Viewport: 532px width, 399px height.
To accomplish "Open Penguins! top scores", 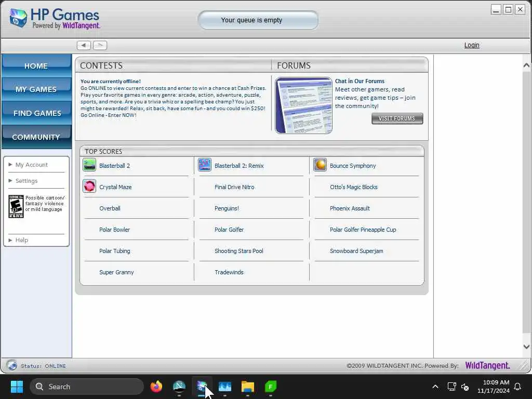I will 227,208.
